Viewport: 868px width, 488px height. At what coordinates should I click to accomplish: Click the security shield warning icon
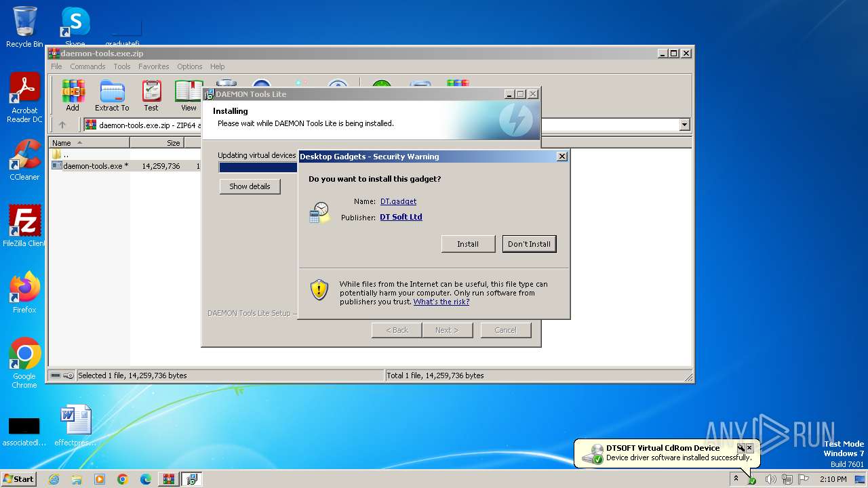click(319, 289)
